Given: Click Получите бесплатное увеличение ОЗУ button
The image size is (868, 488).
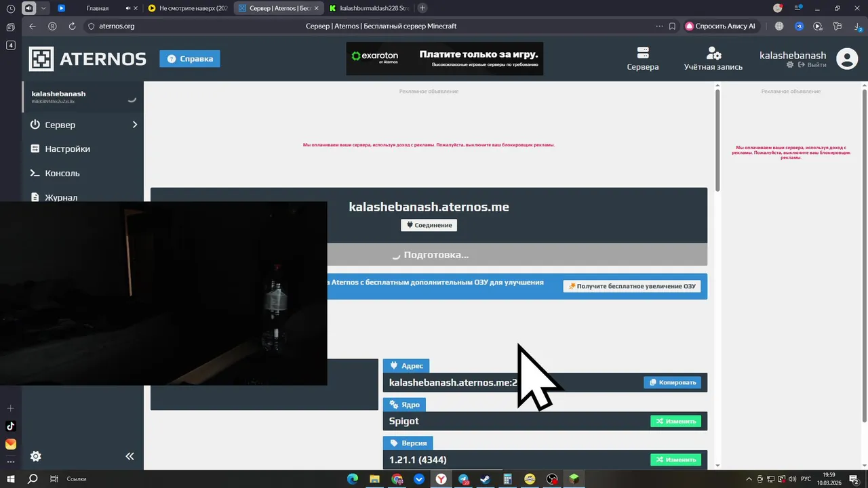Looking at the screenshot, I should coord(632,286).
